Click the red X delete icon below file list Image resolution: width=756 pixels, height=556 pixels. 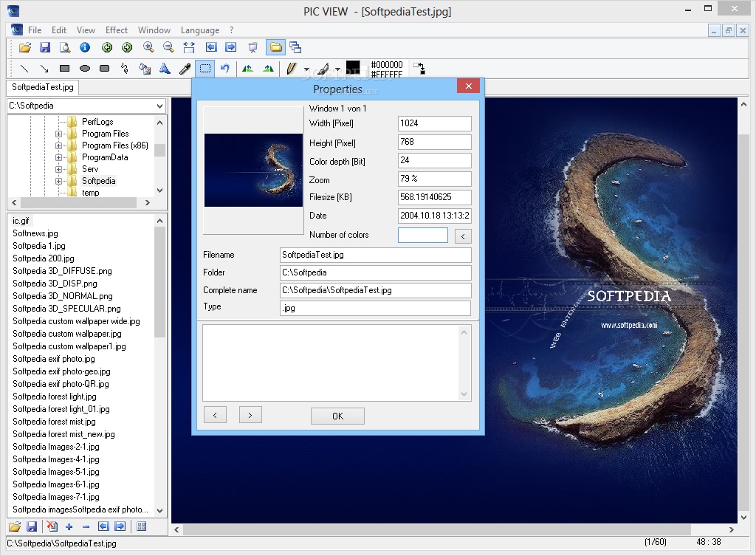52,526
